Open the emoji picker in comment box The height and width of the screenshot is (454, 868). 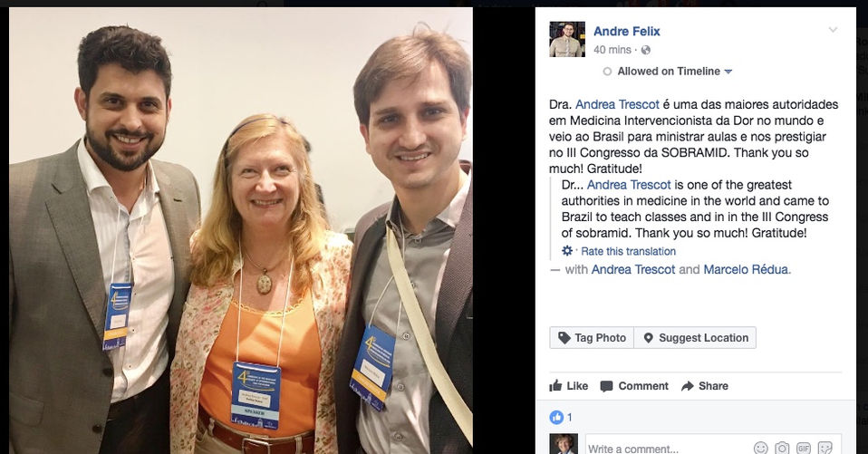[761, 448]
